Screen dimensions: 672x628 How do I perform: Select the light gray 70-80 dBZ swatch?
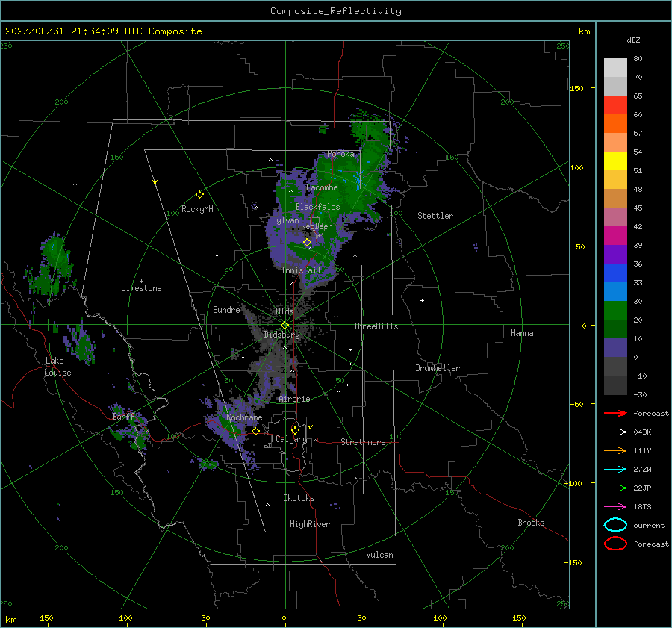(615, 67)
